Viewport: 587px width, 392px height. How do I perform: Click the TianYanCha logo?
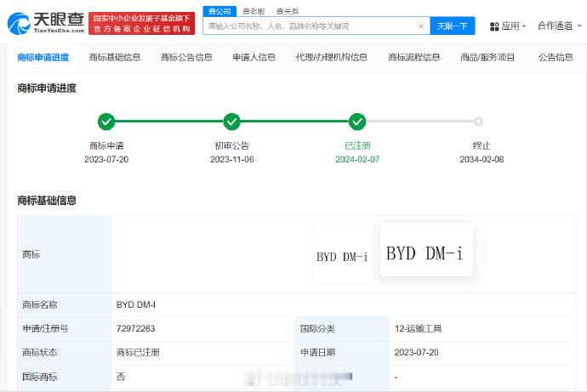(x=45, y=23)
